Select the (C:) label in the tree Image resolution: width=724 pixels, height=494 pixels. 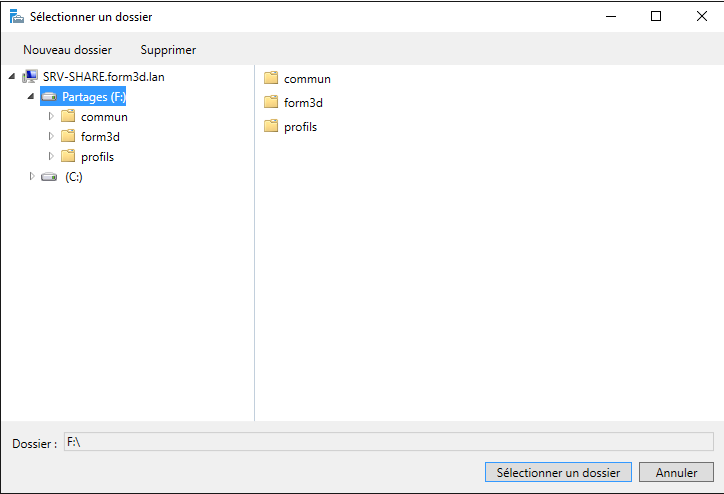(x=74, y=177)
